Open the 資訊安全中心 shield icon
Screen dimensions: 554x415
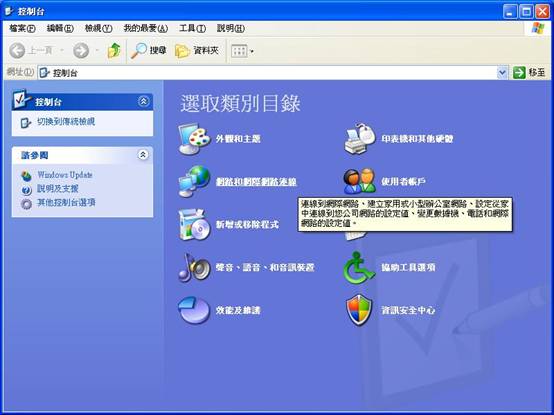pos(359,310)
